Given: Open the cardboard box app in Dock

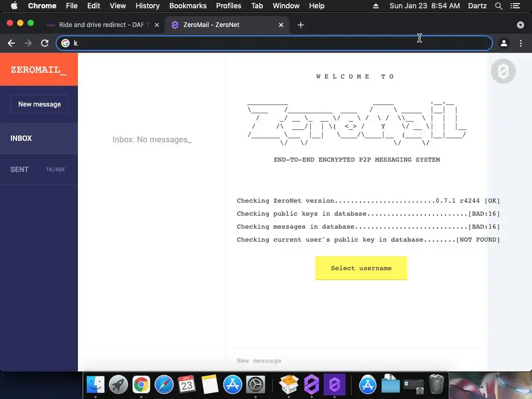Looking at the screenshot, I should pyautogui.click(x=289, y=385).
